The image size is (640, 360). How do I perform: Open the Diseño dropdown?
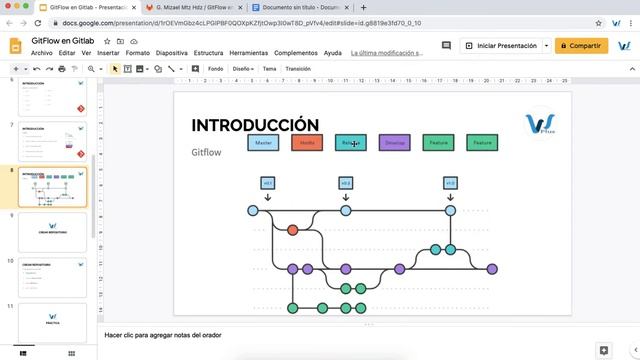click(x=243, y=69)
